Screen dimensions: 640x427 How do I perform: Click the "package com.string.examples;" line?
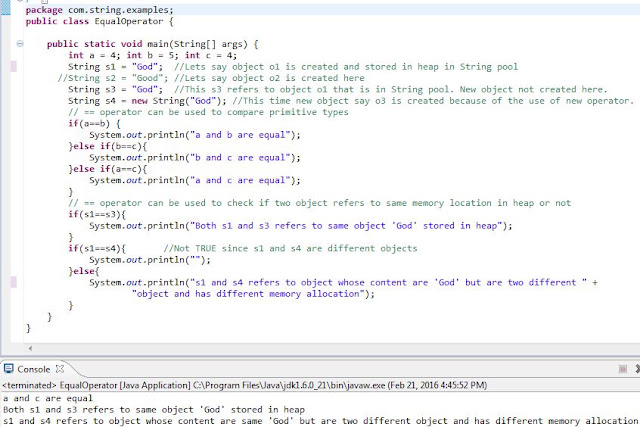point(99,10)
